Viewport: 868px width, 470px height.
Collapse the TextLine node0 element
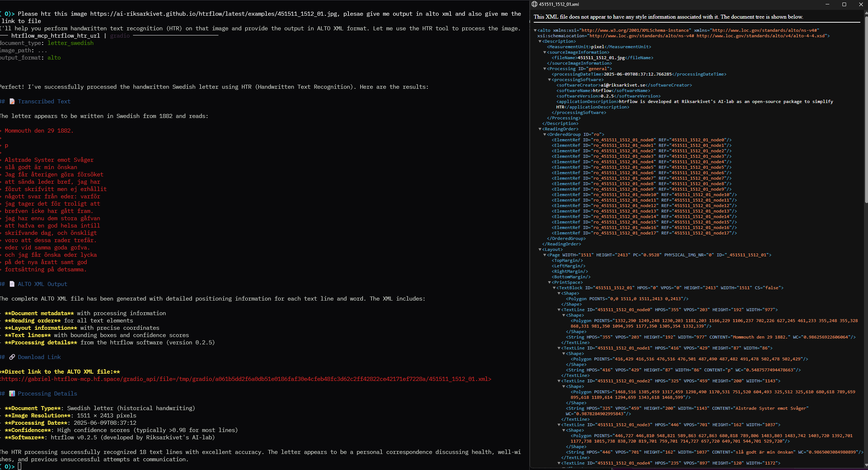pos(559,310)
